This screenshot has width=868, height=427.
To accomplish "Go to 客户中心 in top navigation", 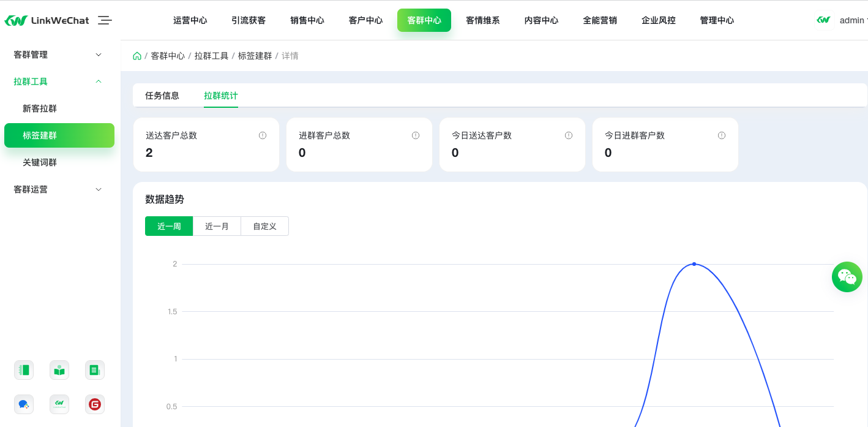I will [365, 20].
